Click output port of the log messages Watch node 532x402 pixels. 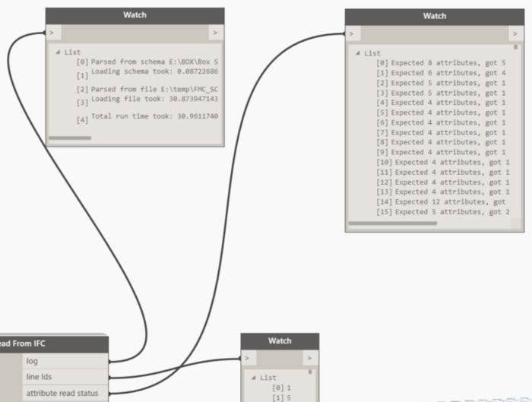(x=217, y=33)
